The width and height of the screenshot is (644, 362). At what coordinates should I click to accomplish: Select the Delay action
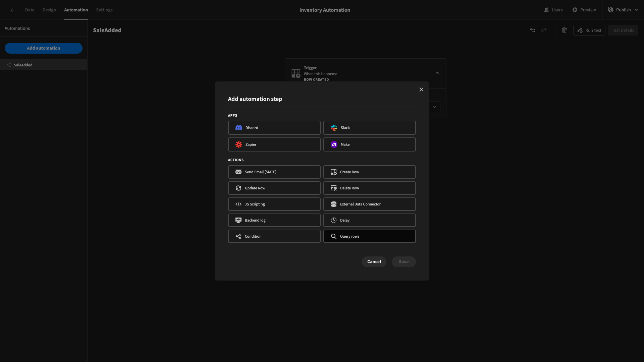click(x=370, y=220)
